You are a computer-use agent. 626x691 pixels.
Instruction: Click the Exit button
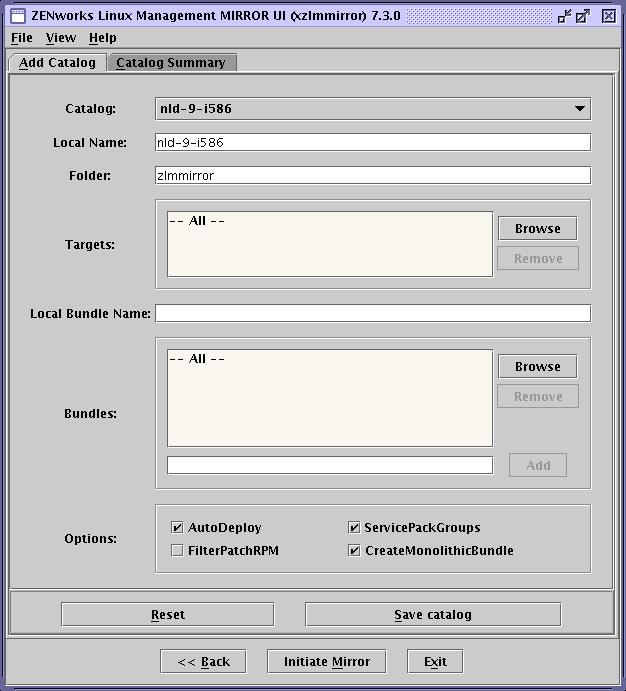(x=435, y=661)
